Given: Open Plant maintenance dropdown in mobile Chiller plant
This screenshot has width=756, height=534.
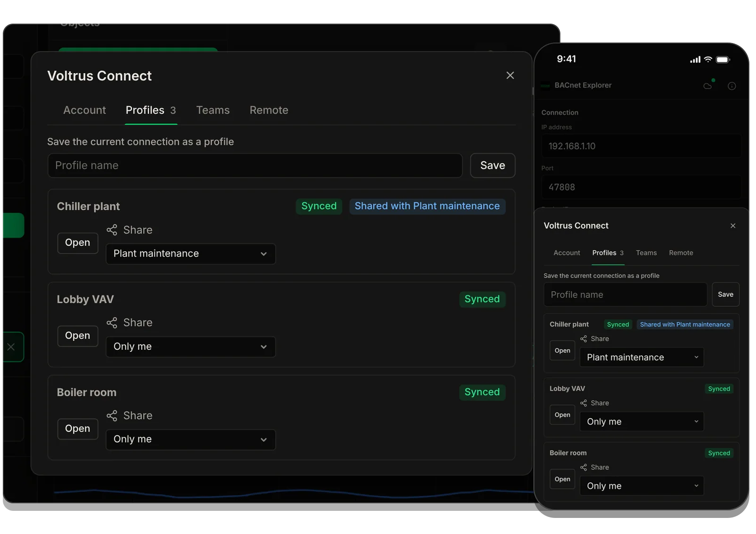Looking at the screenshot, I should click(x=642, y=357).
